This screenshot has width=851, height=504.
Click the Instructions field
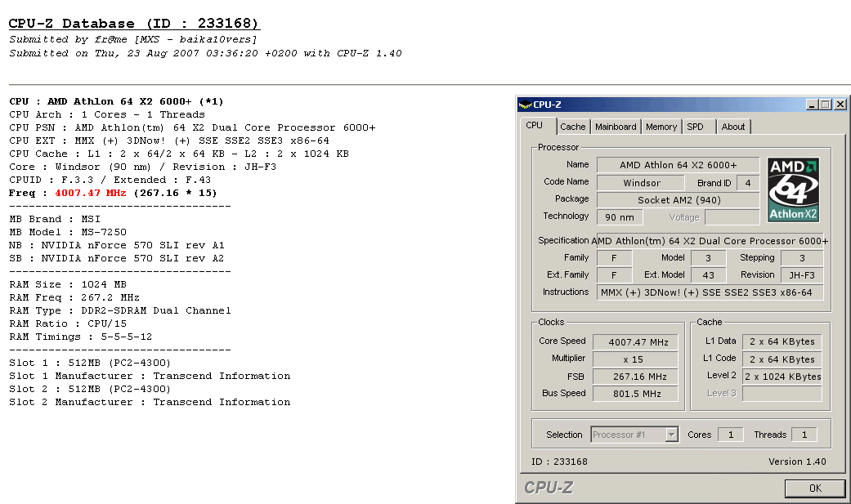(x=710, y=292)
